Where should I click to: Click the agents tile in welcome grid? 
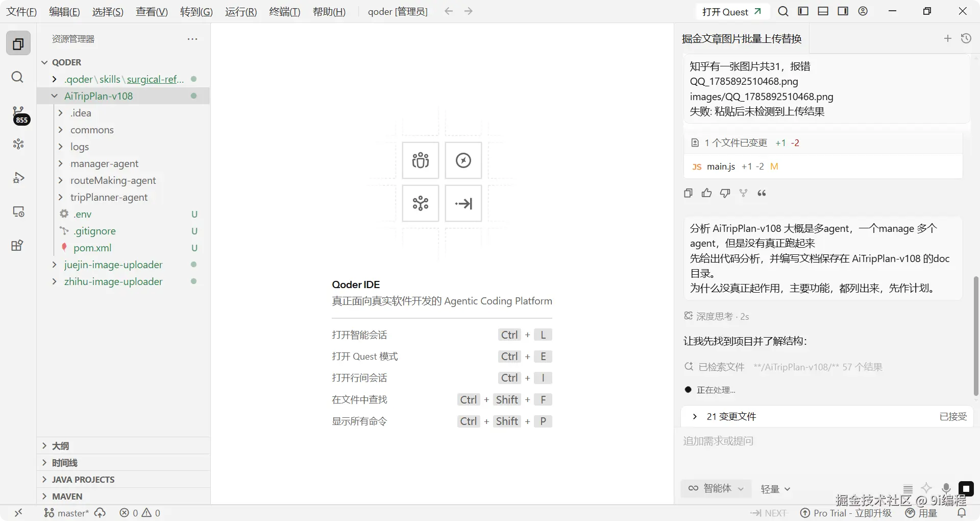coord(421,160)
